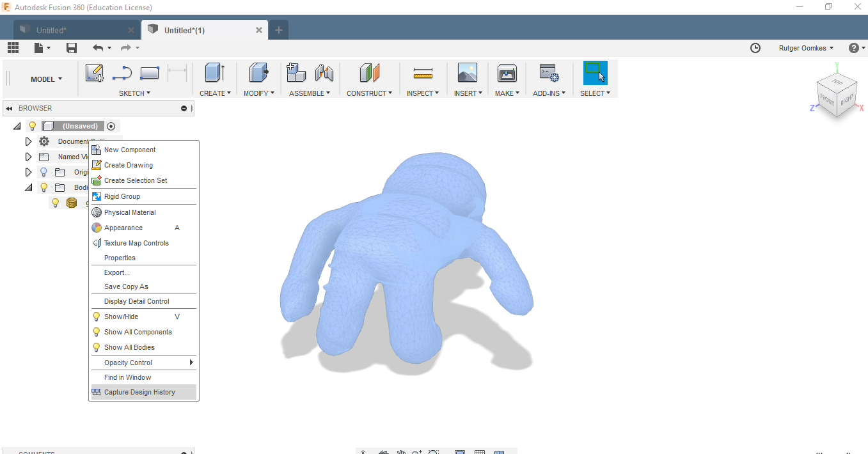Screen dimensions: 868x454
Task: Click the Joint icon in Assemble
Action: point(324,73)
